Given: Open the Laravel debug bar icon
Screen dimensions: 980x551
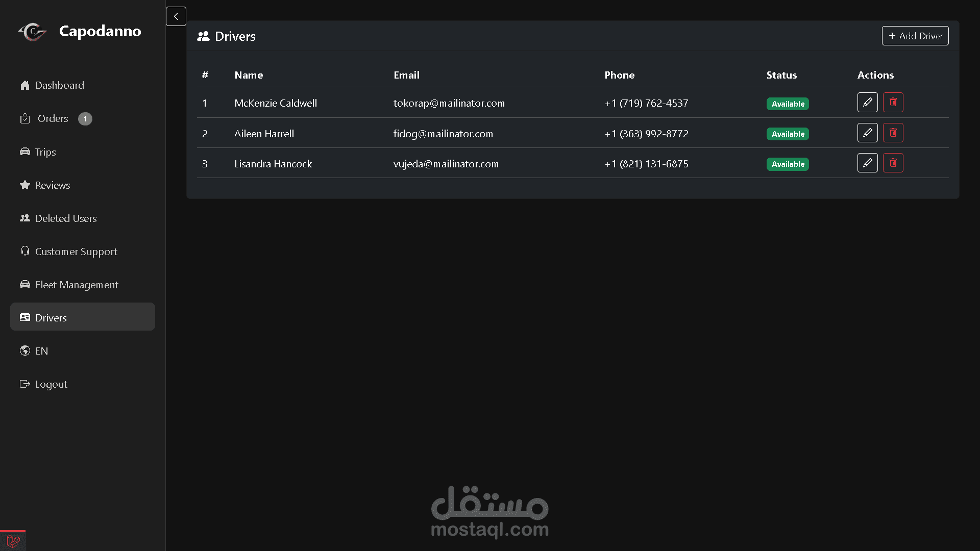Looking at the screenshot, I should tap(13, 541).
